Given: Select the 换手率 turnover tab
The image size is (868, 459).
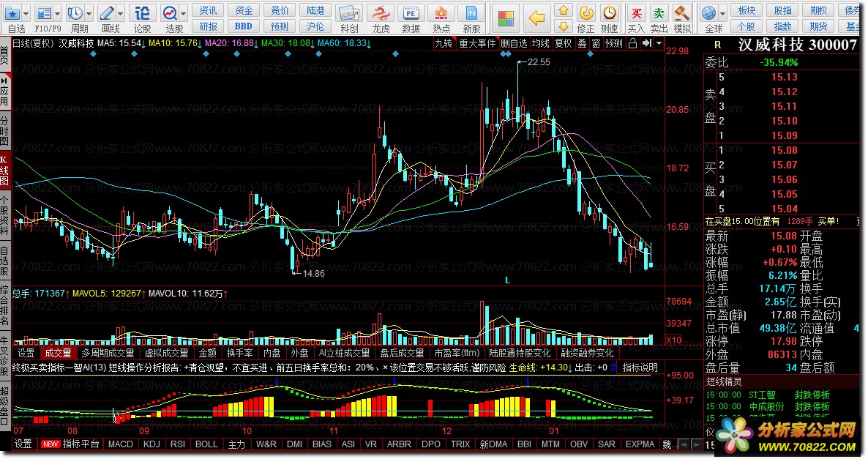Looking at the screenshot, I should tap(240, 353).
